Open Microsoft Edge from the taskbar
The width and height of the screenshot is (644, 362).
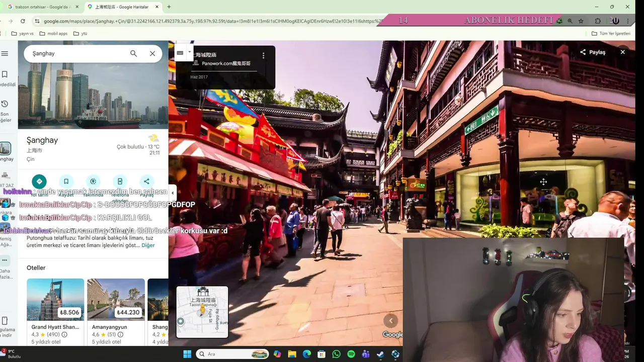307,354
